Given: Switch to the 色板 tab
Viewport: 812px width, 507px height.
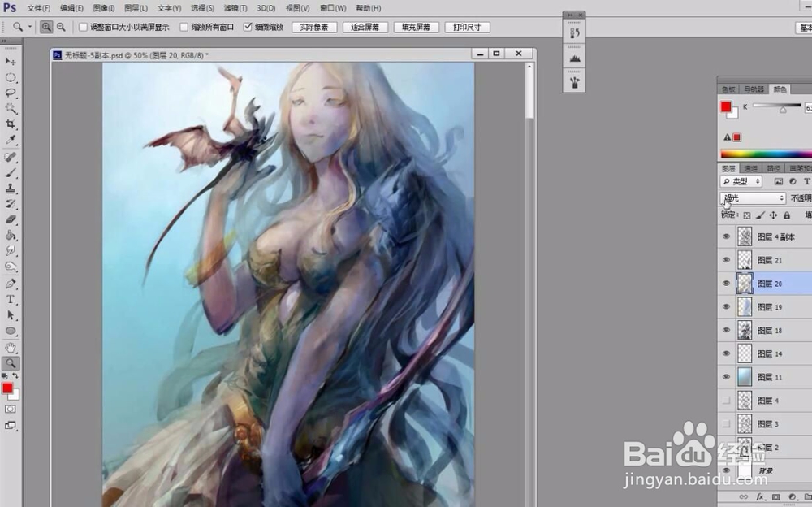Looking at the screenshot, I should [728, 89].
